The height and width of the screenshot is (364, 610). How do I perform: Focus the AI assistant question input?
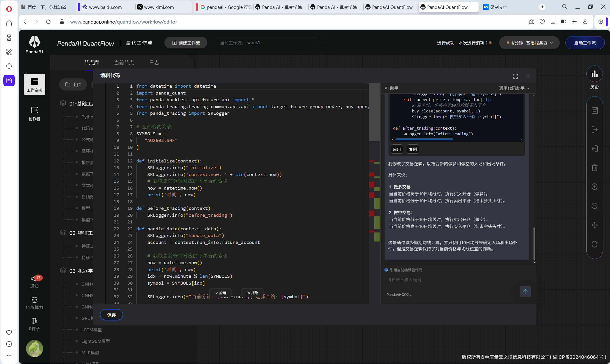[x=451, y=280]
